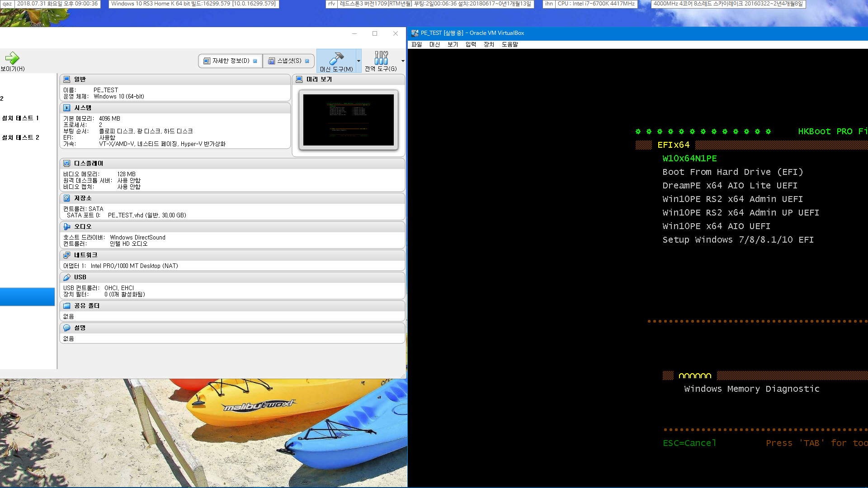The image size is (868, 488).
Task: Click the green Show (보이기) arrow icon
Action: [12, 58]
